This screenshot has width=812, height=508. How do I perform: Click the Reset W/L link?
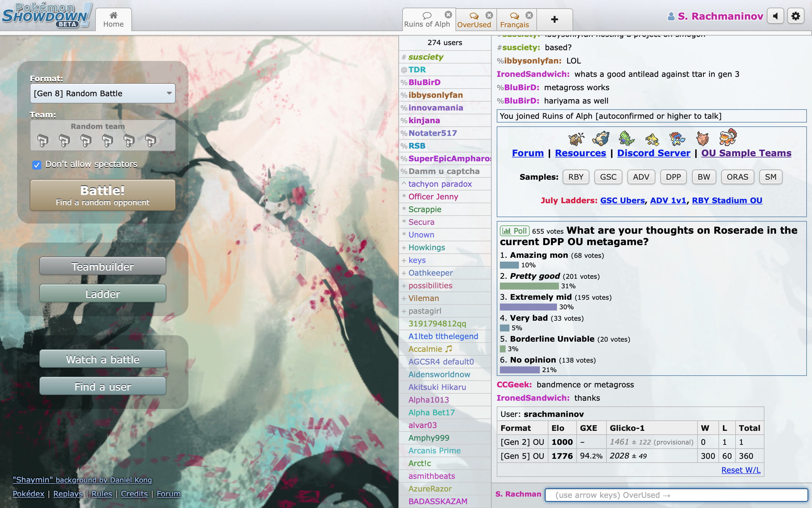pos(741,470)
